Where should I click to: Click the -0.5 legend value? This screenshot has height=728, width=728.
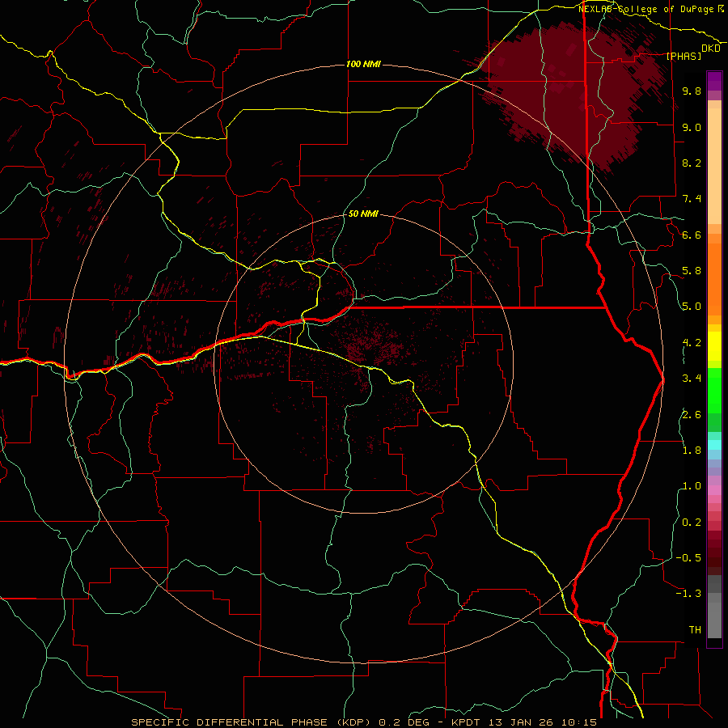[688, 558]
